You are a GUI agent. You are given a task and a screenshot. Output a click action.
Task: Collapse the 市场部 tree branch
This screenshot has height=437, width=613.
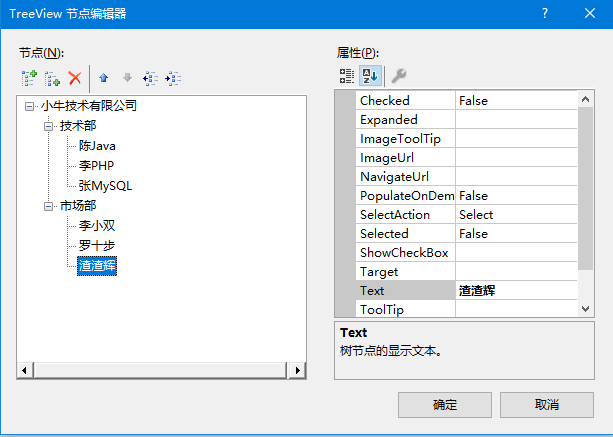coord(47,206)
